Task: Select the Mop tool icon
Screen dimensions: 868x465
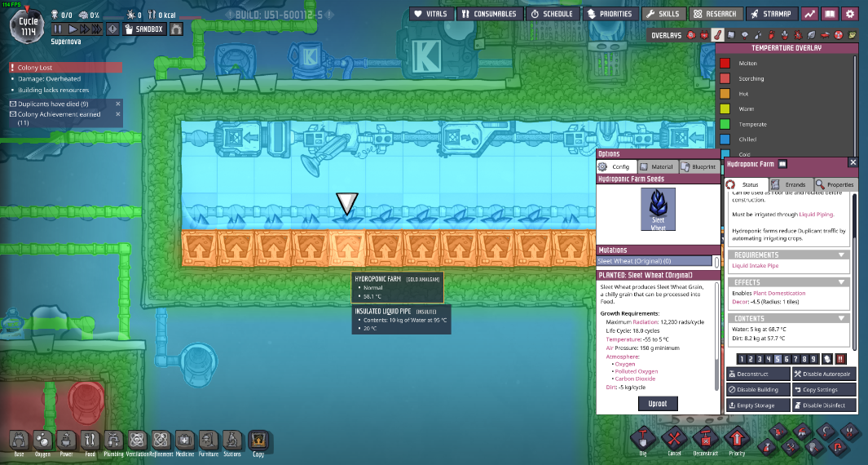Action: tap(802, 432)
